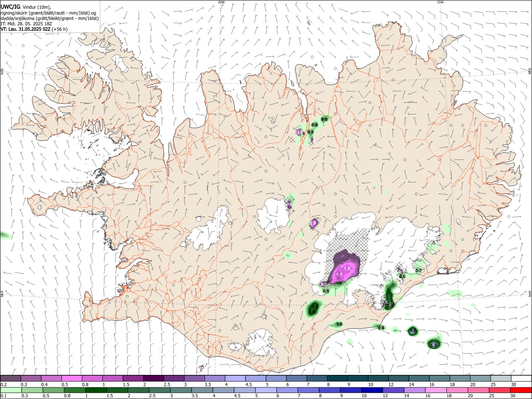Image resolution: width=532 pixels, height=399 pixels.
Task: Select the rain legend swatch starting at 7
Action: click(x=308, y=390)
